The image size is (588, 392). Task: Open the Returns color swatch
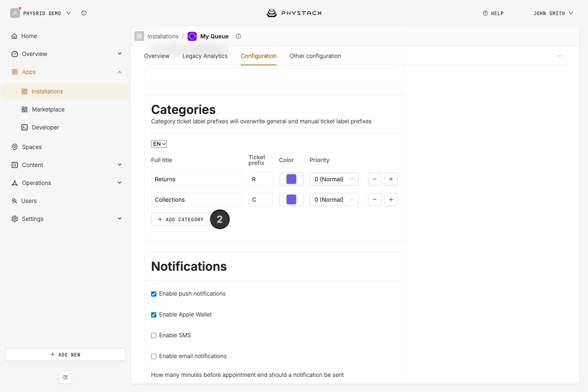tap(291, 179)
